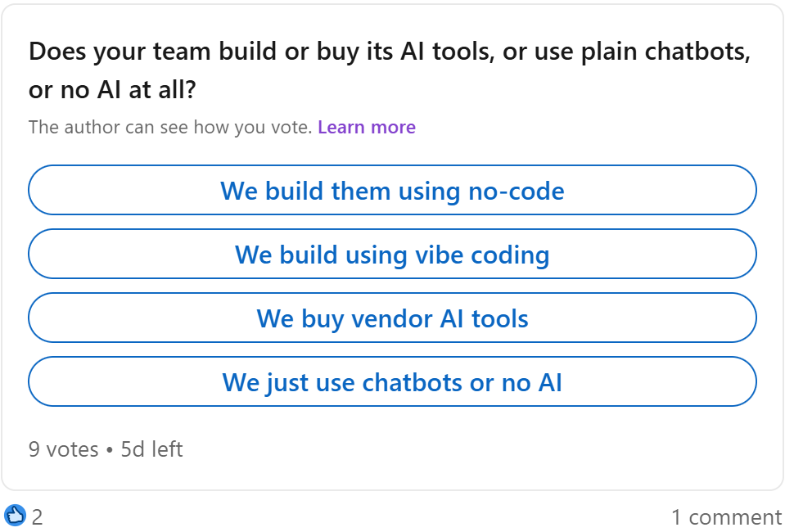Vote for "We just use chatbots or no AI"
Image resolution: width=785 pixels, height=532 pixels.
click(x=392, y=381)
